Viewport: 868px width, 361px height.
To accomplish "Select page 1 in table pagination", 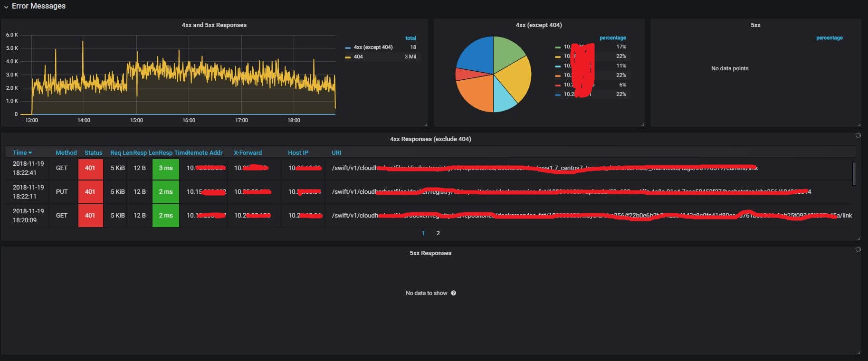I will [423, 233].
